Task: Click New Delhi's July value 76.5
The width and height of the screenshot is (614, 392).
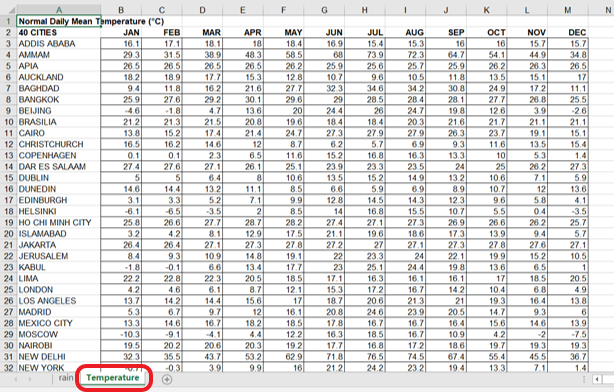Action: pyautogui.click(x=365, y=357)
